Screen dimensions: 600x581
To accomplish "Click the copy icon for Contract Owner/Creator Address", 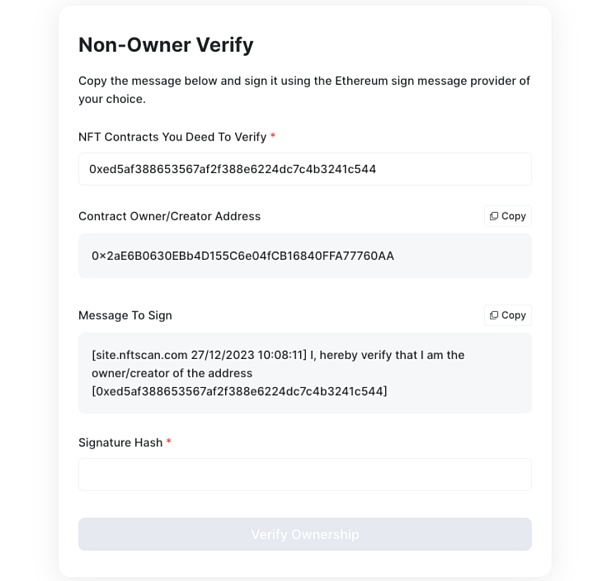I will click(x=494, y=216).
